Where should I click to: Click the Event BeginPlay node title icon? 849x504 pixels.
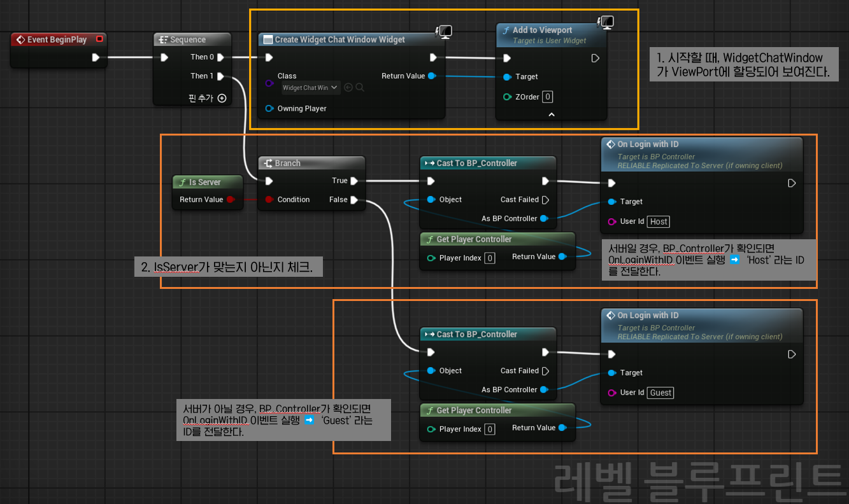(20, 39)
